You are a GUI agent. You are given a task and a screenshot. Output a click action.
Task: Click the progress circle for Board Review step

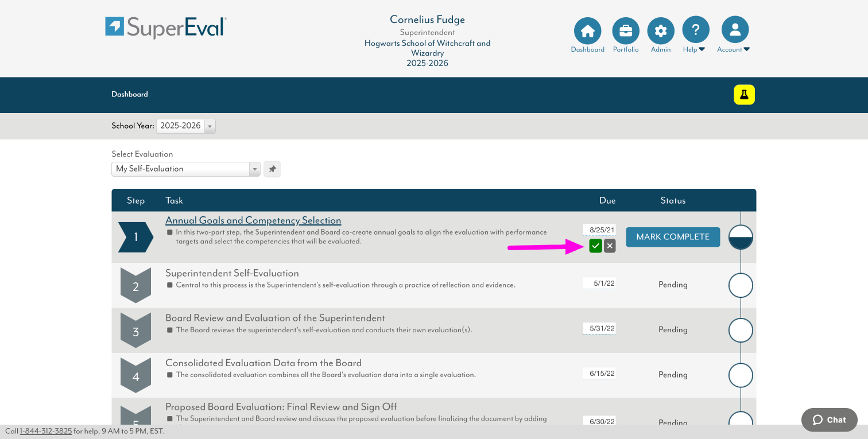[741, 331]
